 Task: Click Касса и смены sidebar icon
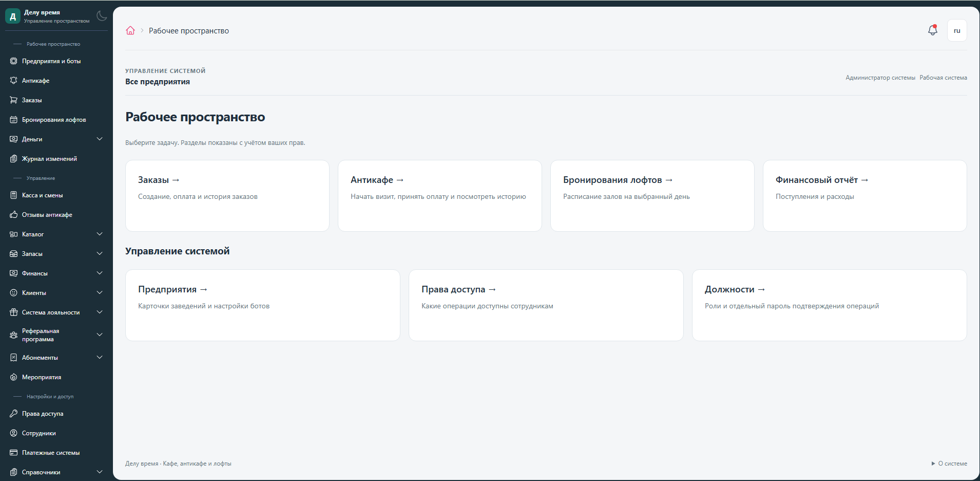click(x=14, y=195)
